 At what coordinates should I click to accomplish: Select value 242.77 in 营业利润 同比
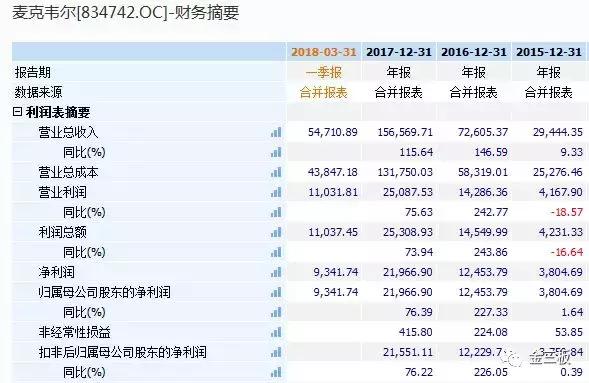pos(491,212)
